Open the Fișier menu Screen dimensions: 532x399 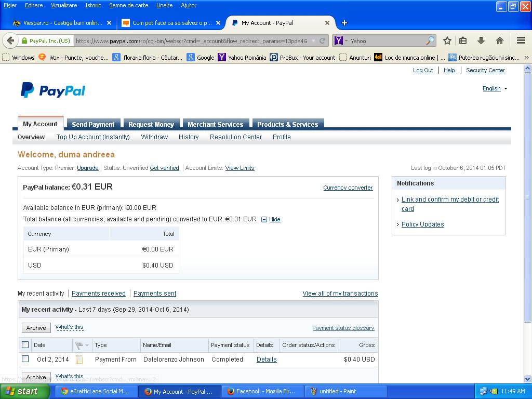tap(10, 5)
